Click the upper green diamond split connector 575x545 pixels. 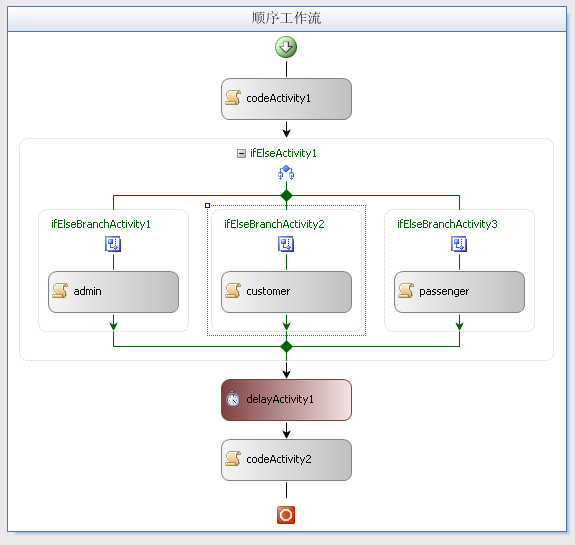coord(286,195)
